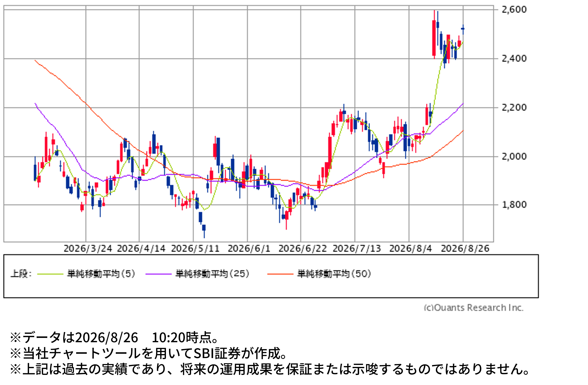
Task: Click the purple 単純移動平均(25) legend line sample
Action: pos(159,274)
